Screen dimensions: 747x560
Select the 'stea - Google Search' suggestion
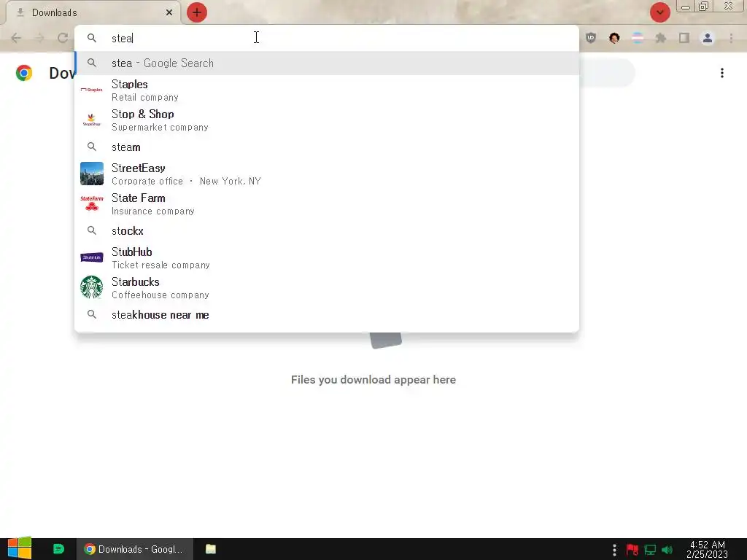pyautogui.click(x=327, y=63)
